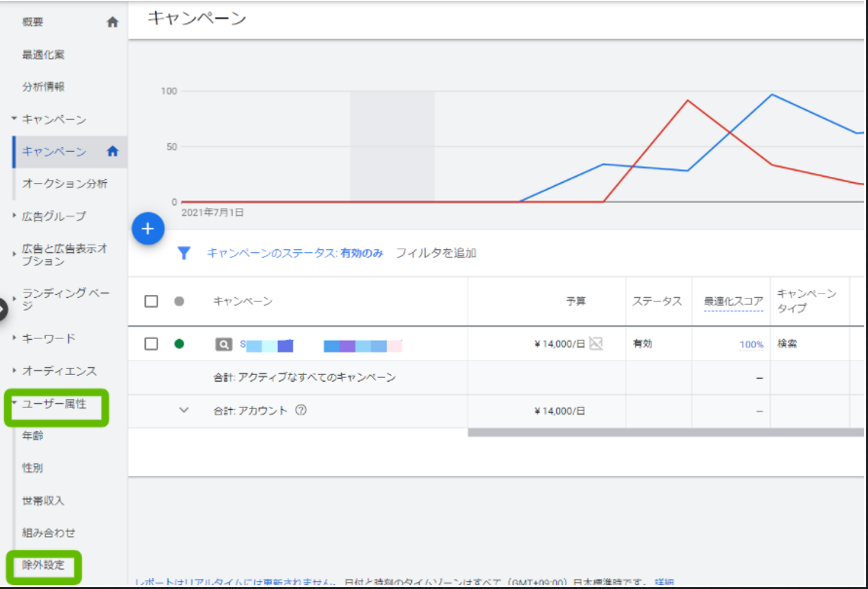Expand 広告と広告表示オプション in sidebar
868x589 pixels.
tap(15, 254)
